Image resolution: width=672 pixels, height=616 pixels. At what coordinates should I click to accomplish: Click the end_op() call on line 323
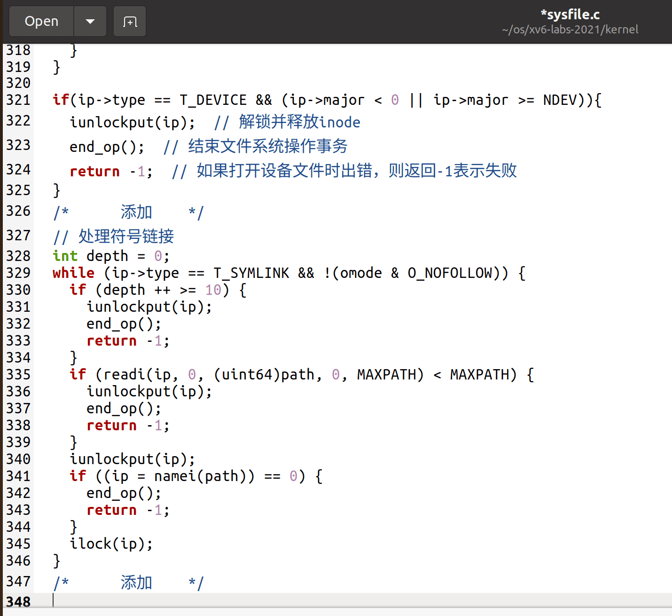tap(106, 147)
